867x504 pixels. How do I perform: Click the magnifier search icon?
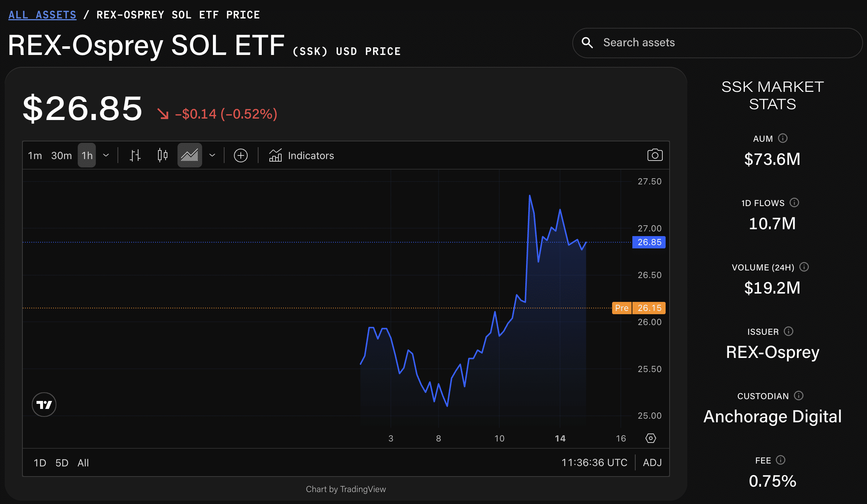[587, 43]
